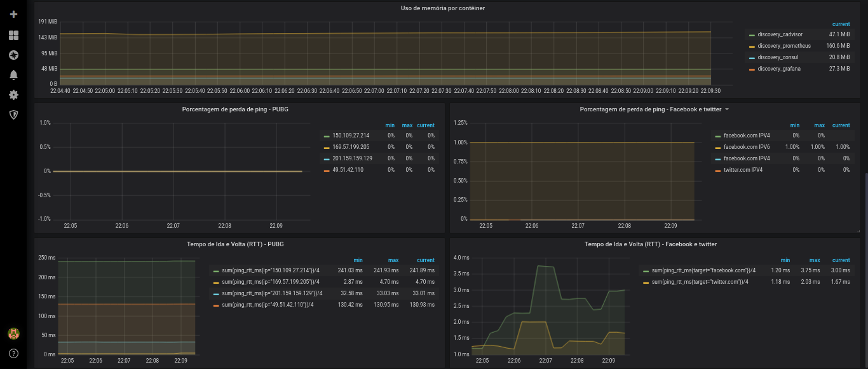The width and height of the screenshot is (868, 369).
Task: Sort Facebook ping loss legend by max
Action: pyautogui.click(x=820, y=125)
